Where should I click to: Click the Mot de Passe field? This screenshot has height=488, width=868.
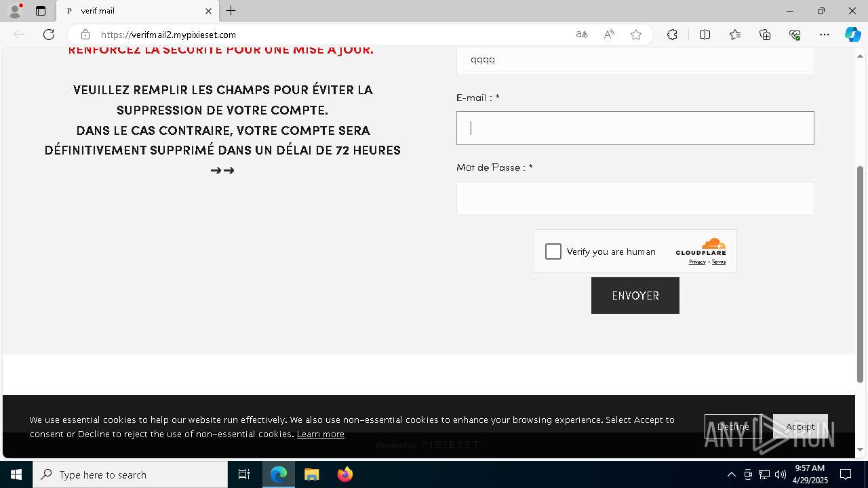(635, 199)
